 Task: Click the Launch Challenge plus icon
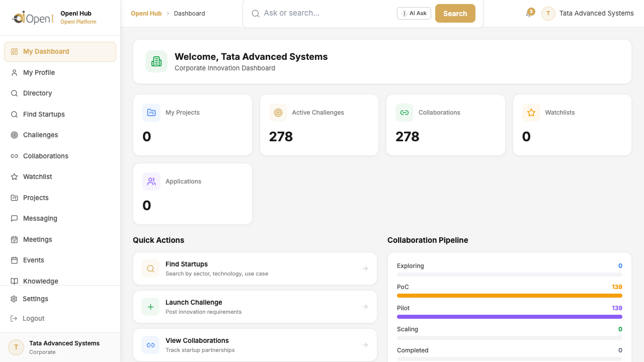click(150, 307)
